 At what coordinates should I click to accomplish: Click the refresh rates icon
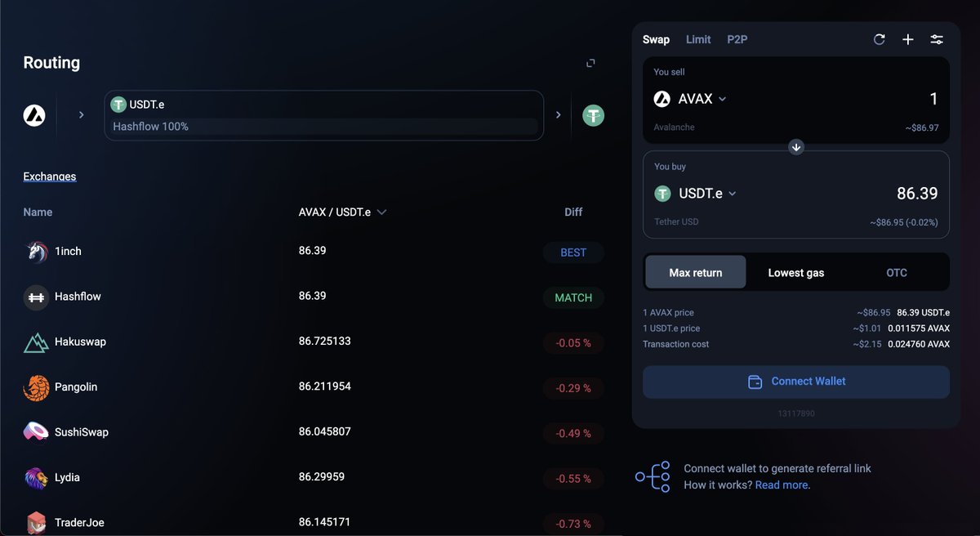click(x=880, y=39)
